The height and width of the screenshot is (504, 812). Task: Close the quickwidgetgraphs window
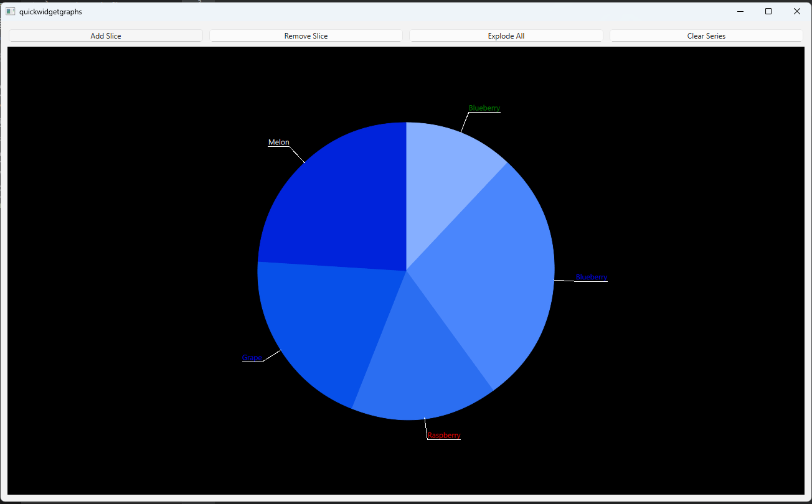(796, 11)
